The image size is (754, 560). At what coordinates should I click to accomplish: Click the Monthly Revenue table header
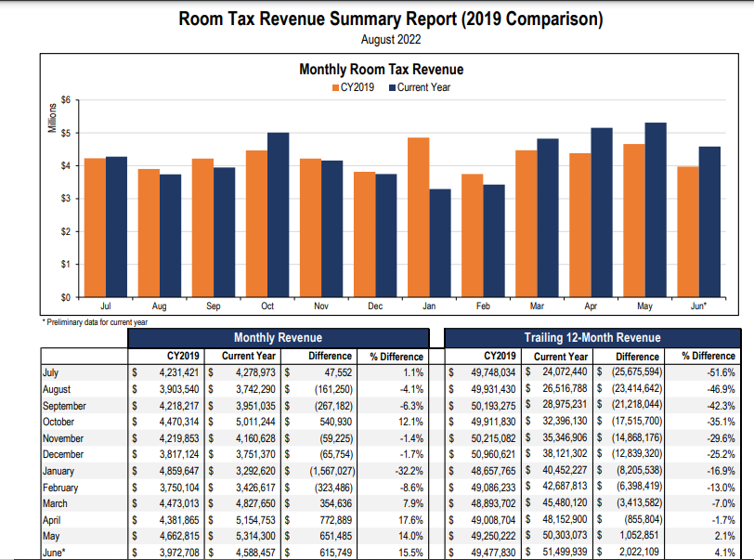[x=278, y=338]
